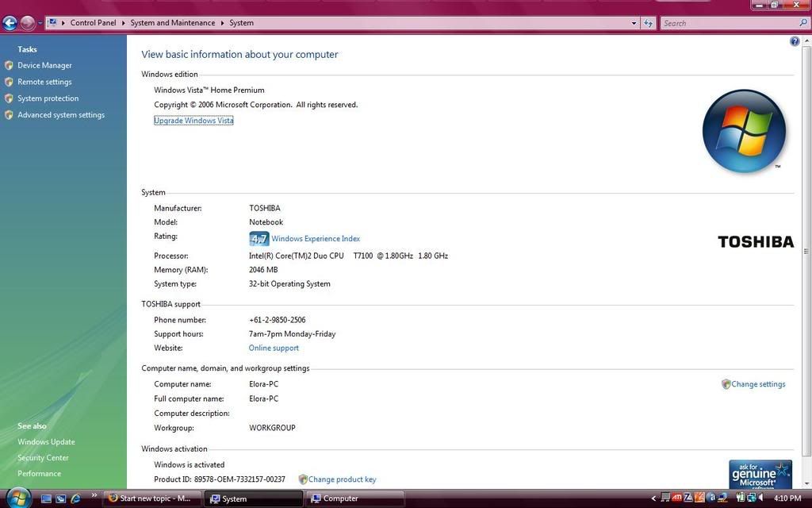Click the Search input field

pos(730,23)
